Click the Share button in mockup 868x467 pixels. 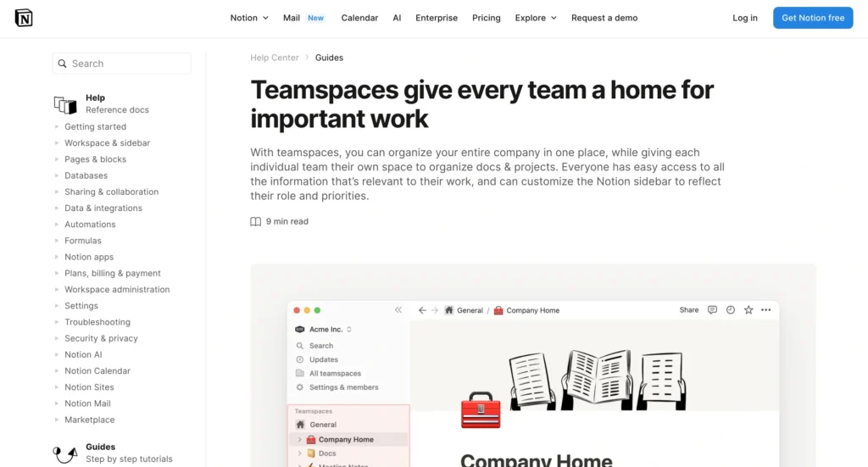pyautogui.click(x=688, y=310)
